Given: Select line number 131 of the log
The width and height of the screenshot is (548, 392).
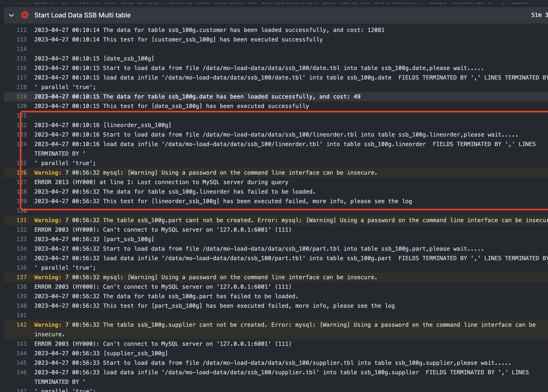Looking at the screenshot, I should [22, 220].
